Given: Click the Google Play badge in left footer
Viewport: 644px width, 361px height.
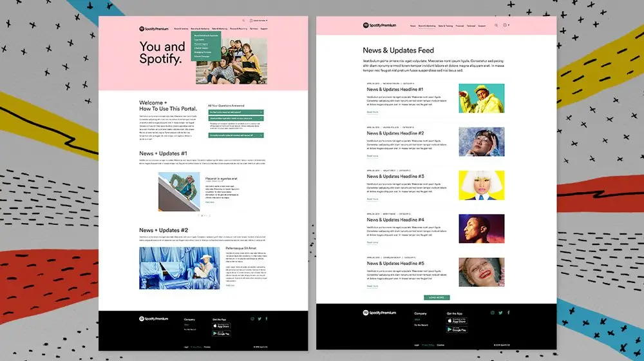Looking at the screenshot, I should coord(221,333).
